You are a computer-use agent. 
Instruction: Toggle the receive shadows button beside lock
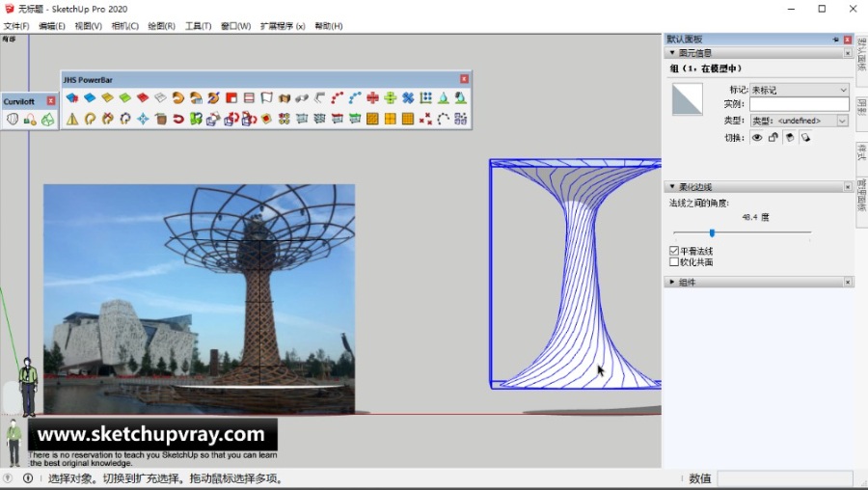click(789, 137)
